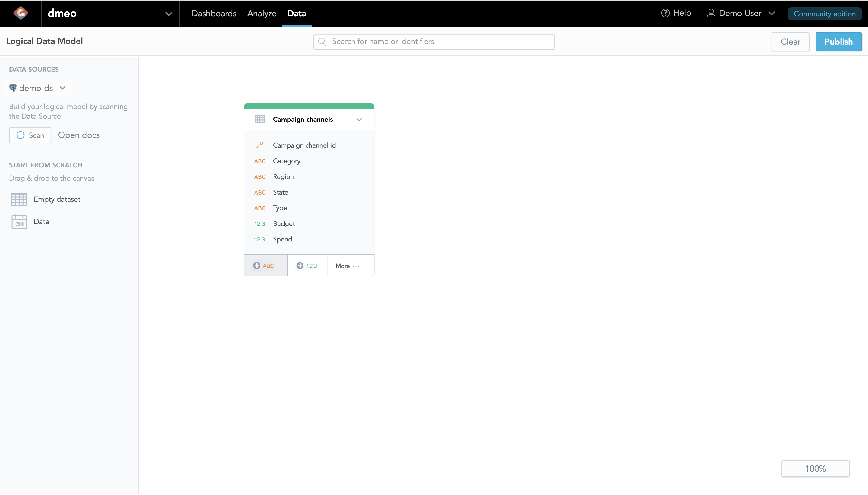The height and width of the screenshot is (495, 868).
Task: Zoom out the canvas with minus
Action: coord(790,469)
